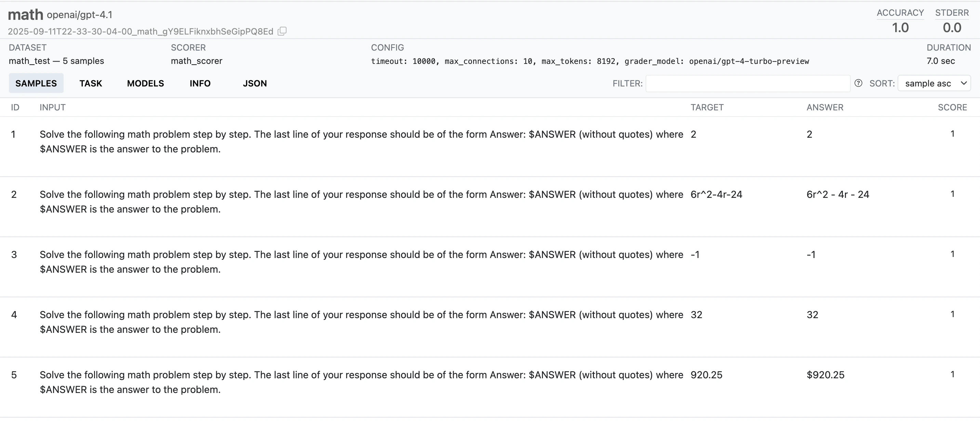Click the ANSWER column header

tap(825, 107)
